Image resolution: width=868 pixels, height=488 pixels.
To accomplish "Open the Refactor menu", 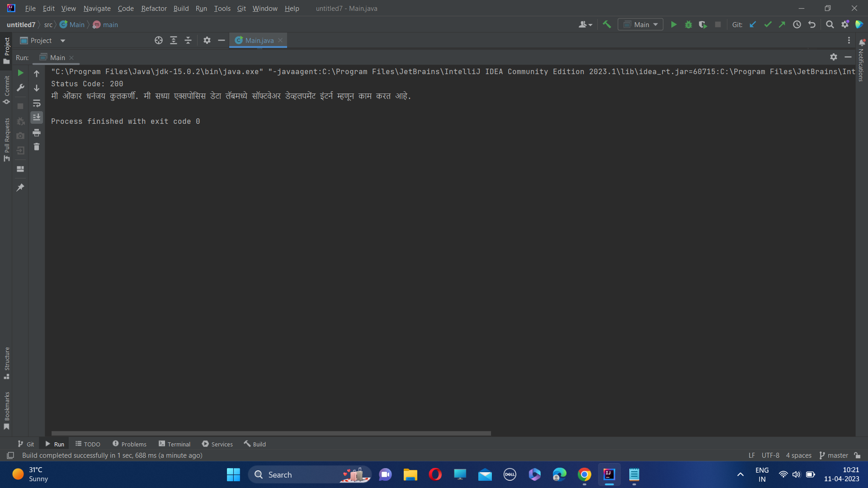I will [154, 8].
